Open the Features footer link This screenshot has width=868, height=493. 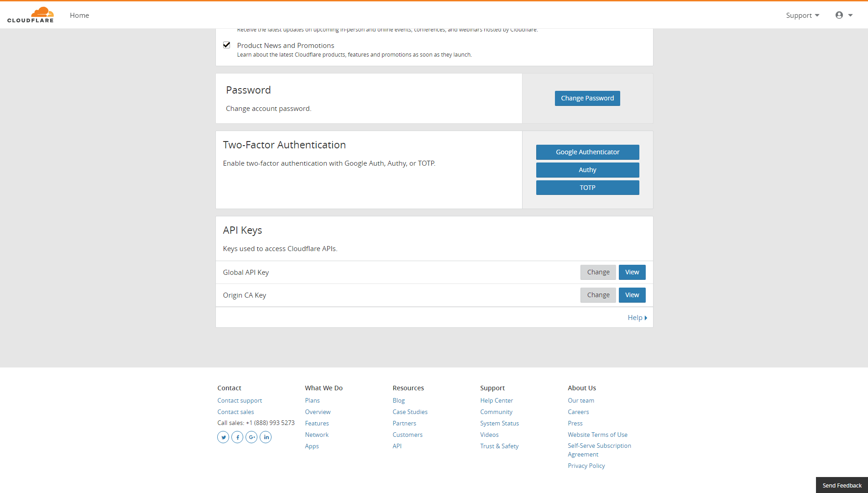[317, 423]
